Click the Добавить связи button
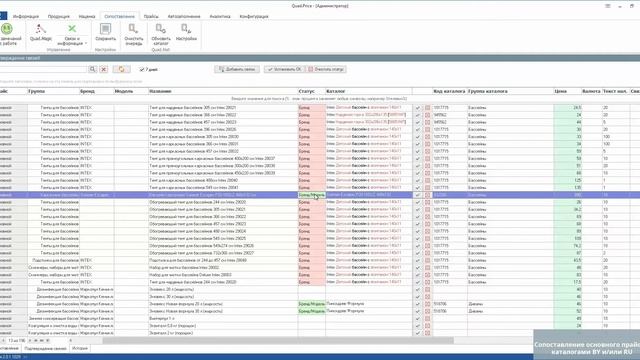 pyautogui.click(x=237, y=69)
